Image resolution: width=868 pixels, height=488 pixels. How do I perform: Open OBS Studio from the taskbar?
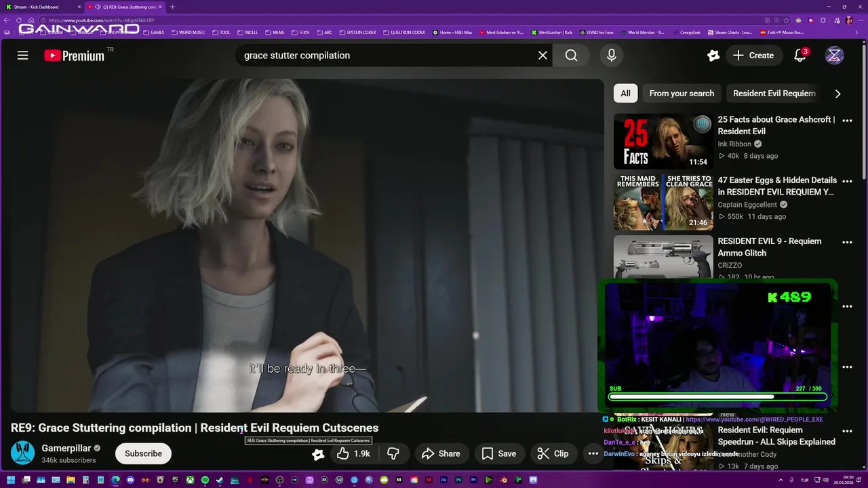(279, 480)
